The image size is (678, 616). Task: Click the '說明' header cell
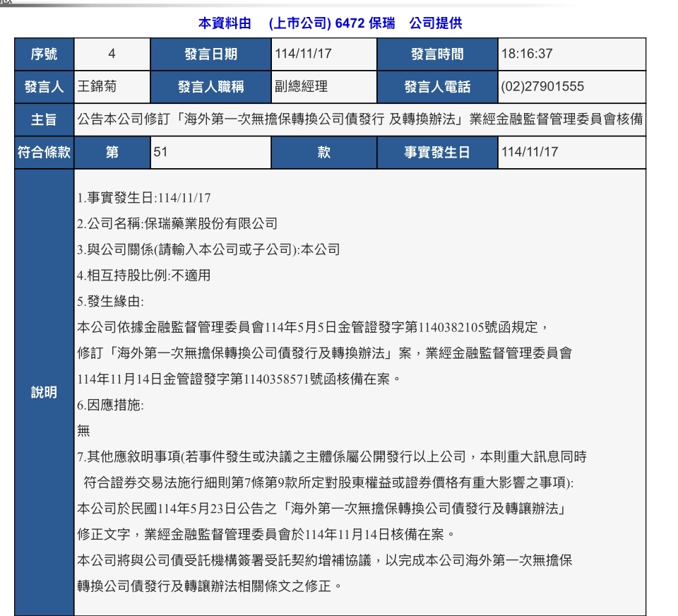(x=44, y=392)
